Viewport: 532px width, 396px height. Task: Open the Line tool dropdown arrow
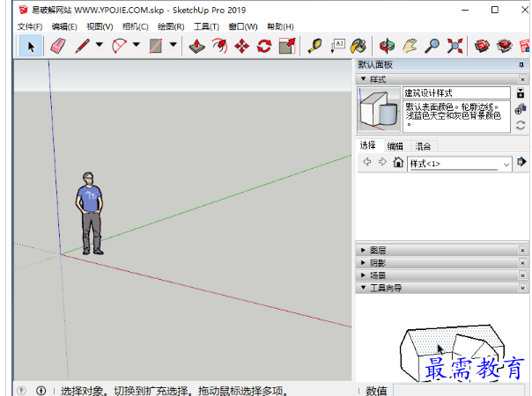click(x=100, y=44)
